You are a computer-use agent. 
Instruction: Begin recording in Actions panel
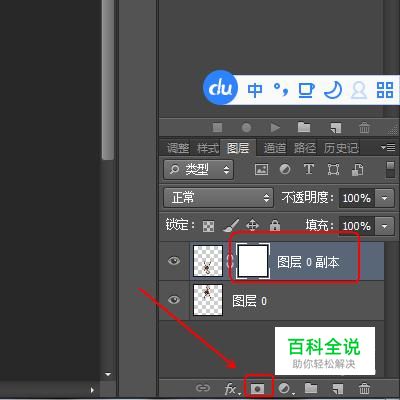pos(246,128)
